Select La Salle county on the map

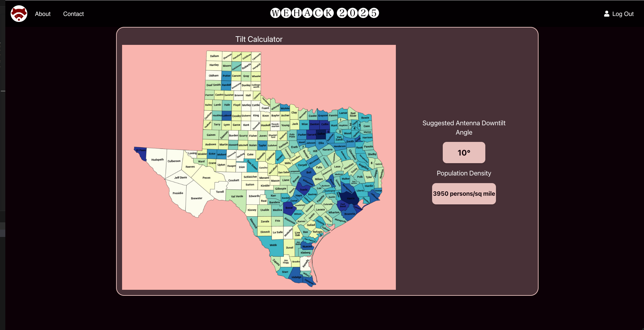(x=278, y=232)
